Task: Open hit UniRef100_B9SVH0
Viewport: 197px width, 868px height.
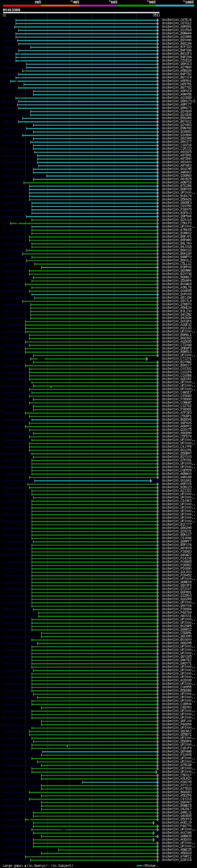Action: click(177, 40)
